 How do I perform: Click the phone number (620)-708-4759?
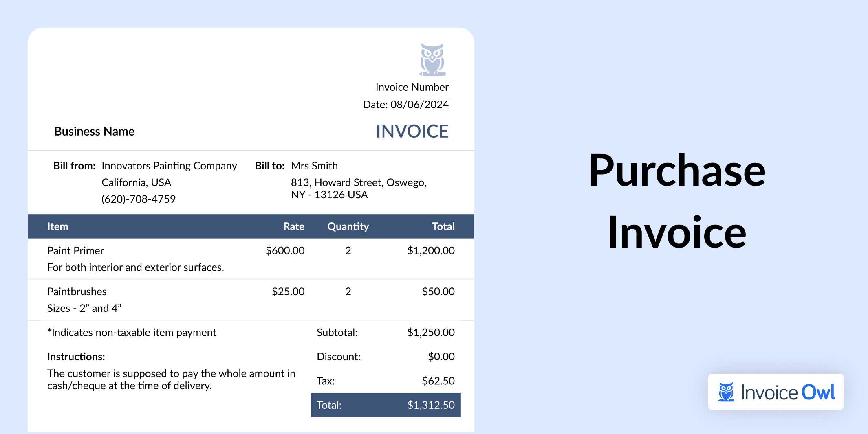[x=139, y=199]
